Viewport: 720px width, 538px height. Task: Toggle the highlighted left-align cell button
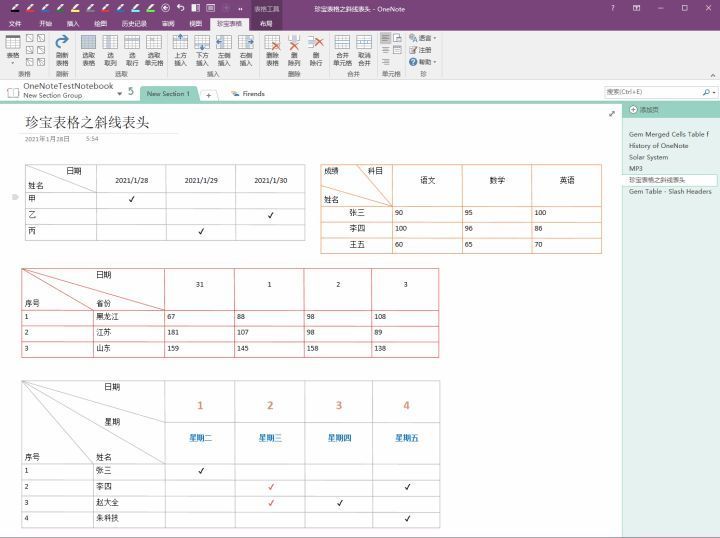(386, 38)
